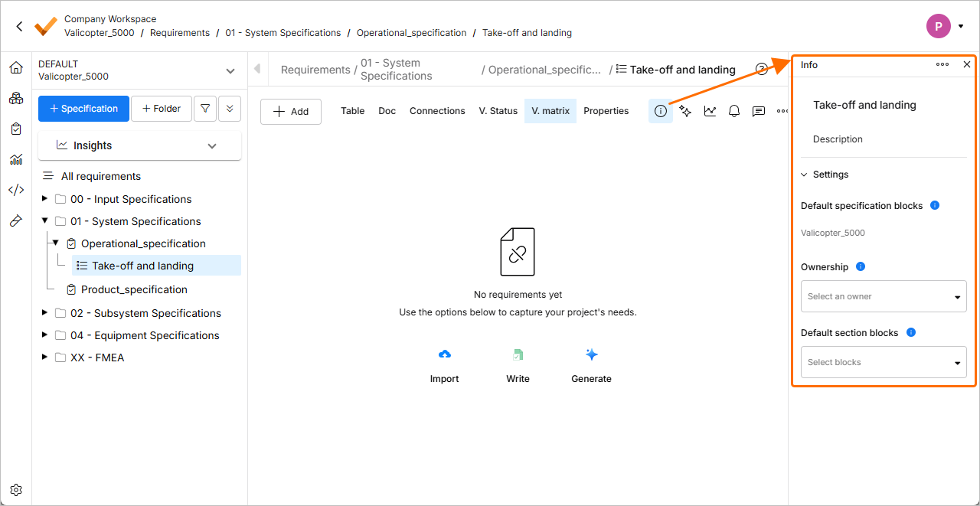Click the + Add button
The height and width of the screenshot is (506, 980).
(291, 111)
